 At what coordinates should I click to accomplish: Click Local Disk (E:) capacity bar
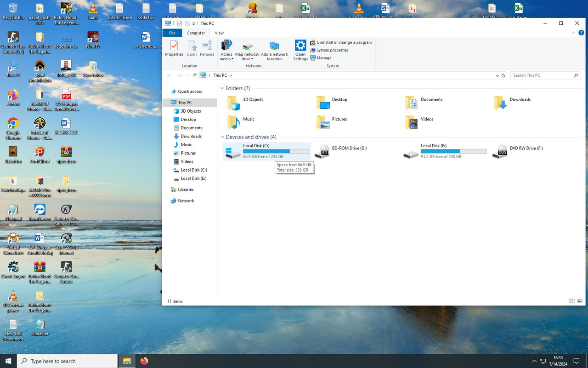coord(453,151)
